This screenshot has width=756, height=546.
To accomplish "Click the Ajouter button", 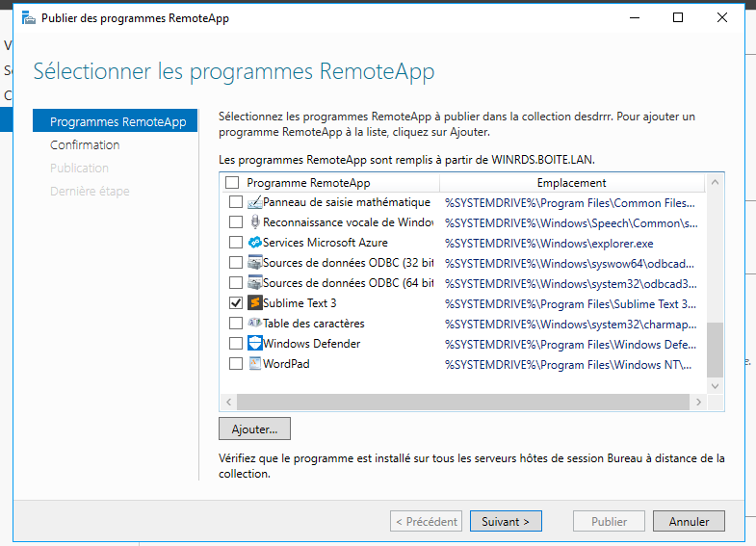I will pyautogui.click(x=254, y=429).
